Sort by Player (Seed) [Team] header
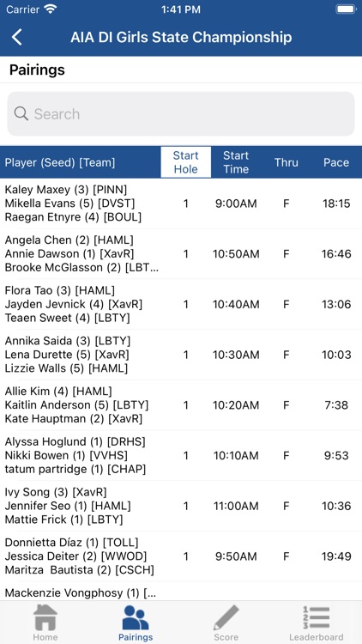The height and width of the screenshot is (644, 362). click(60, 162)
